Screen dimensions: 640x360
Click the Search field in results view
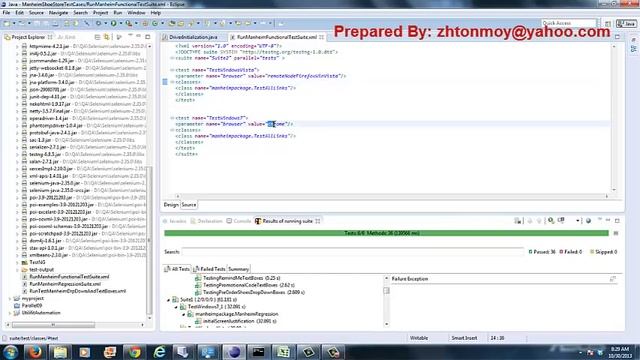[352, 252]
